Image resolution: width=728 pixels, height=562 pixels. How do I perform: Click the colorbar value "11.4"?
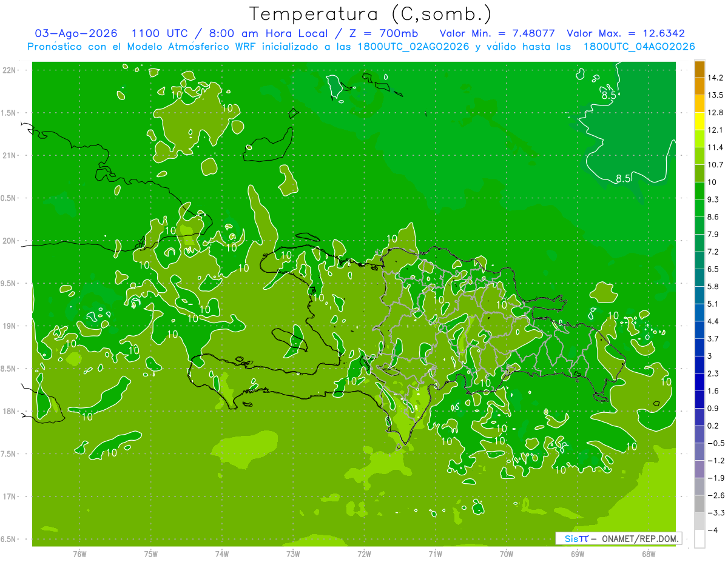coord(715,147)
